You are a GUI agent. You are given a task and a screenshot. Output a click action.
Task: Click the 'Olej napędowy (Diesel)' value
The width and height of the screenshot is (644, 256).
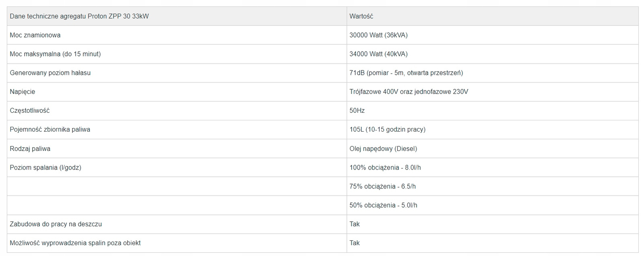click(383, 149)
